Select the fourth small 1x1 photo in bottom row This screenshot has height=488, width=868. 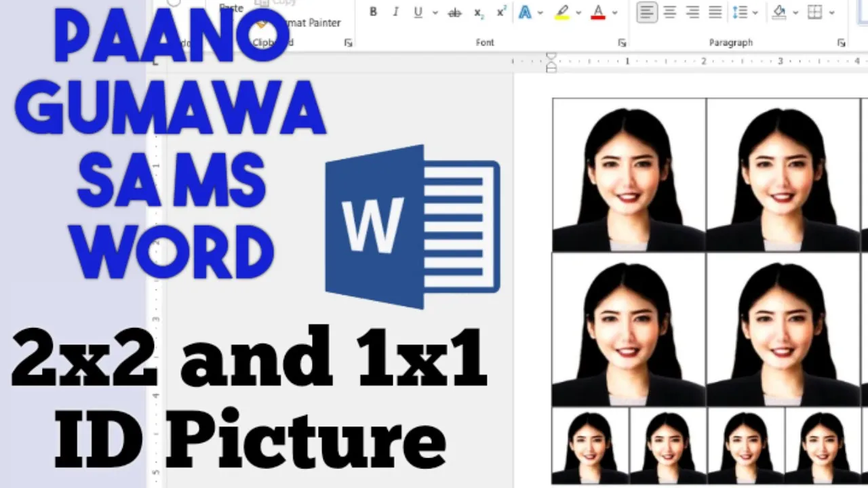(x=823, y=445)
